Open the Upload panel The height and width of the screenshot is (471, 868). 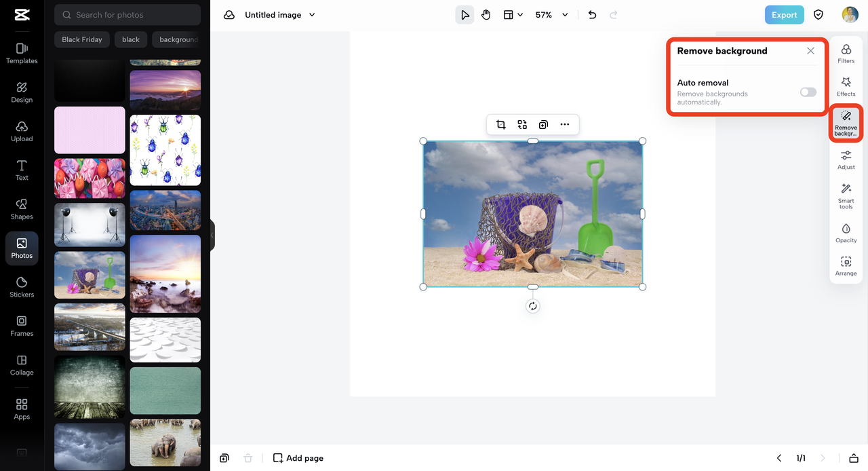click(x=22, y=131)
